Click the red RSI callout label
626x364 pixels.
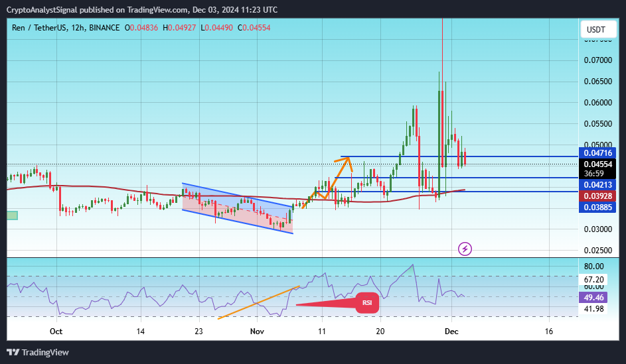367,302
